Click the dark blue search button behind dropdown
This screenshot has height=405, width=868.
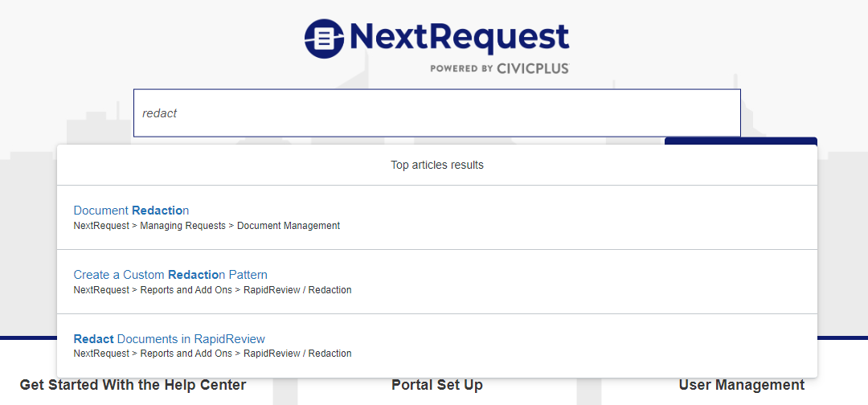(x=741, y=141)
